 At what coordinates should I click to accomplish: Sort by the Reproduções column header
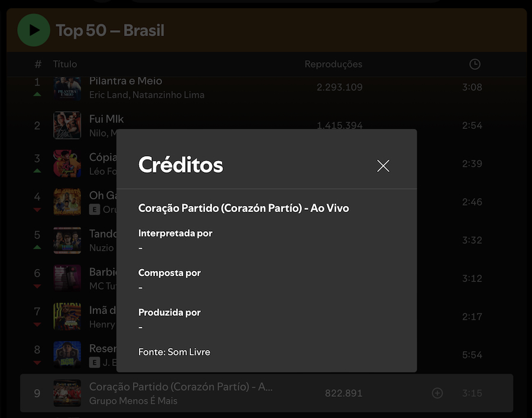point(333,64)
